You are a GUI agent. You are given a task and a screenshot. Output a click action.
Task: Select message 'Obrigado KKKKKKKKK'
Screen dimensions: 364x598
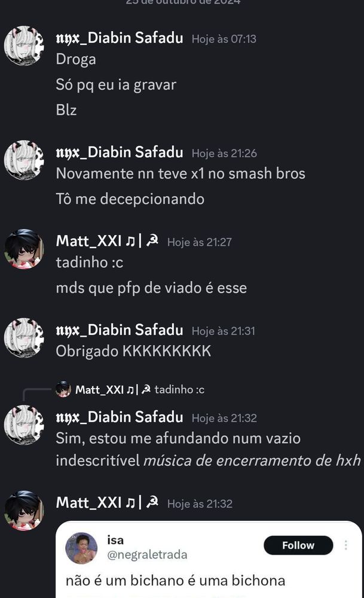coord(133,351)
